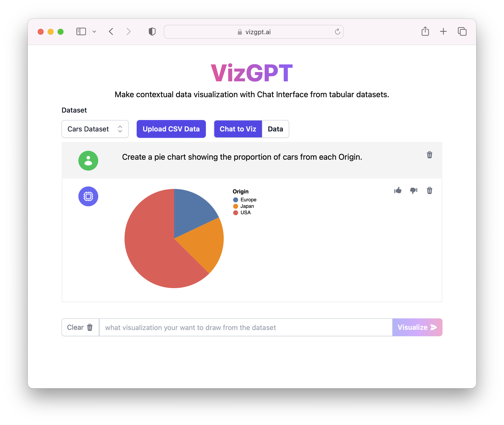Click the thumbs up icon on visualization
The width and height of the screenshot is (504, 425).
[x=397, y=190]
